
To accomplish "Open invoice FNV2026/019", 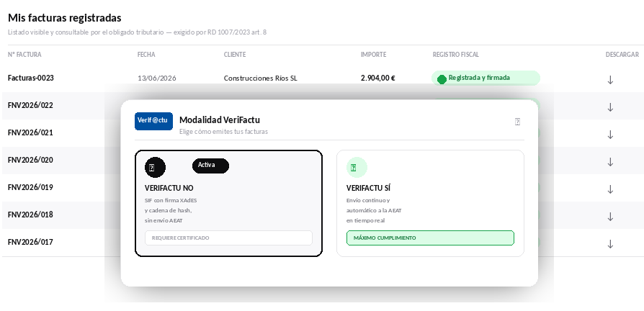I will 30,187.
